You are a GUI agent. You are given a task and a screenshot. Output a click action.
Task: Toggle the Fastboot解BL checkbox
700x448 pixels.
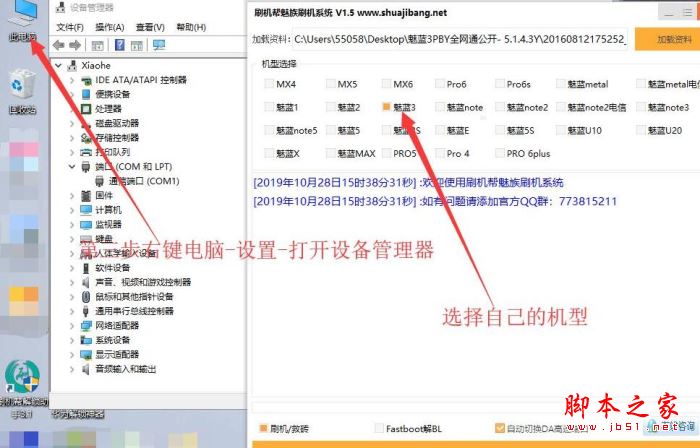click(x=379, y=428)
